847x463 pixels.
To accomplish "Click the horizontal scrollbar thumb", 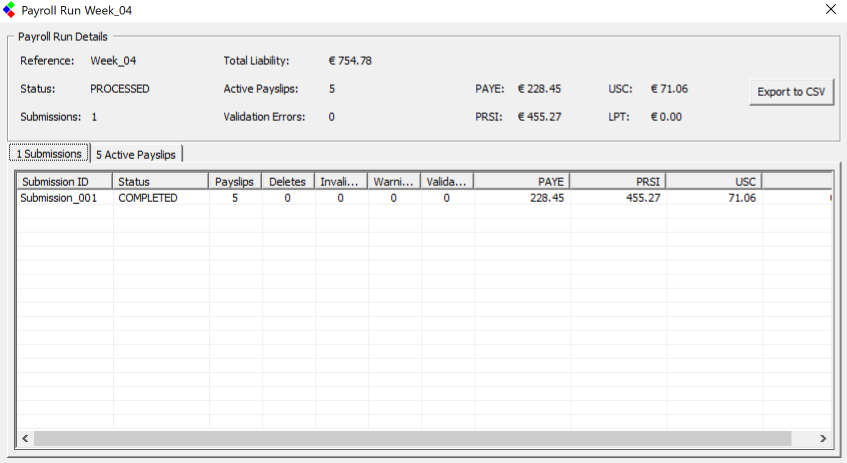I will [410, 438].
